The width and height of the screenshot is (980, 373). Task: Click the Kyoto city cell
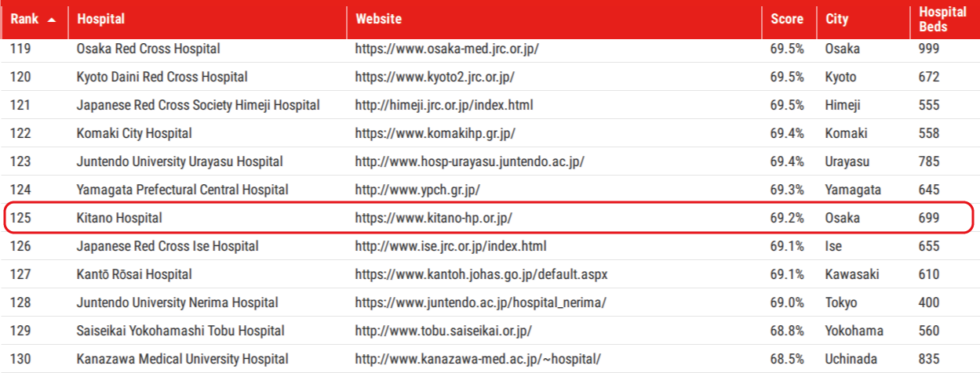tap(840, 77)
